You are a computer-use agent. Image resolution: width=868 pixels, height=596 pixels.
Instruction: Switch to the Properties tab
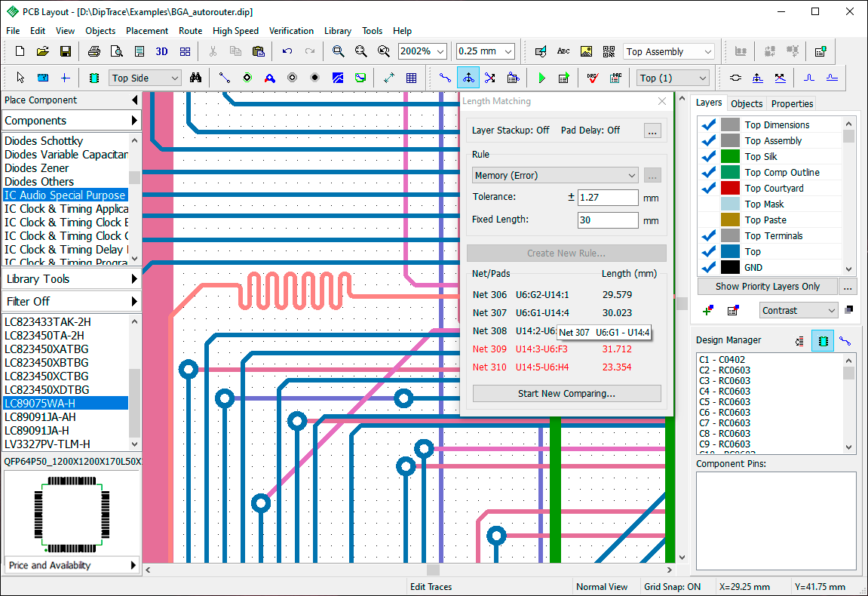(x=792, y=103)
